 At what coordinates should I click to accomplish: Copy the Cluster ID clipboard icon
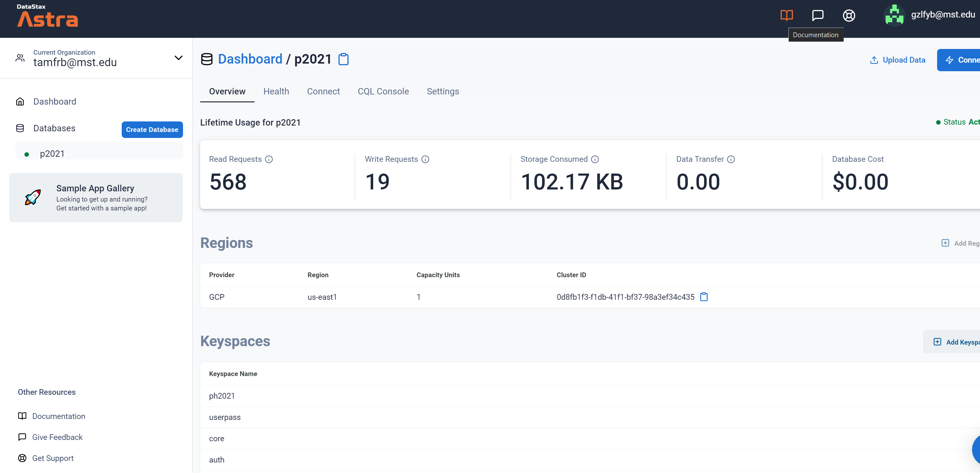point(704,297)
